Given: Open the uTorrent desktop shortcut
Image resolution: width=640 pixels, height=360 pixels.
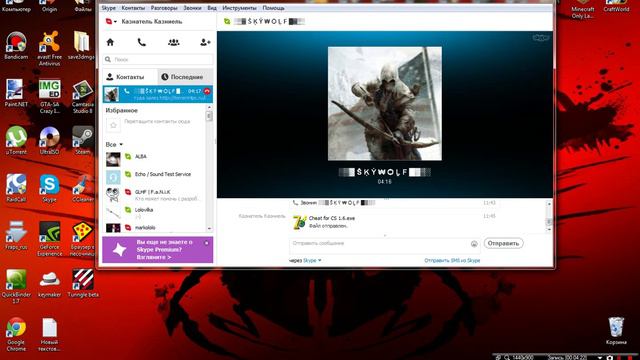Looking at the screenshot, I should pyautogui.click(x=16, y=141).
